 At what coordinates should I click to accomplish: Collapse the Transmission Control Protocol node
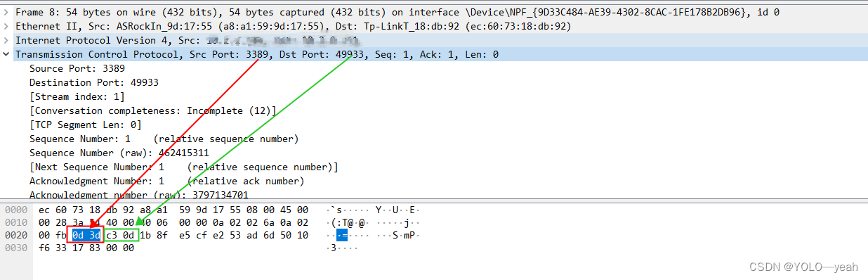7,54
